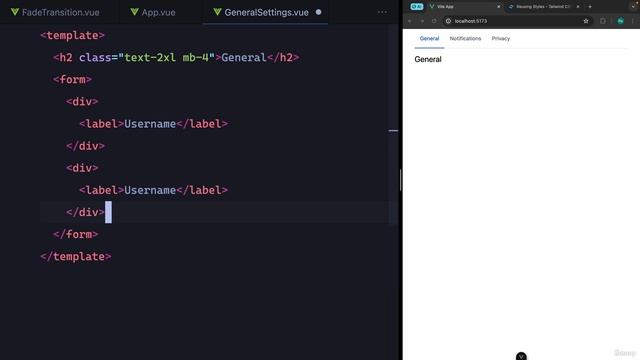The image size is (640, 360).
Task: Open the browser tab search dropdown
Action: point(633,7)
